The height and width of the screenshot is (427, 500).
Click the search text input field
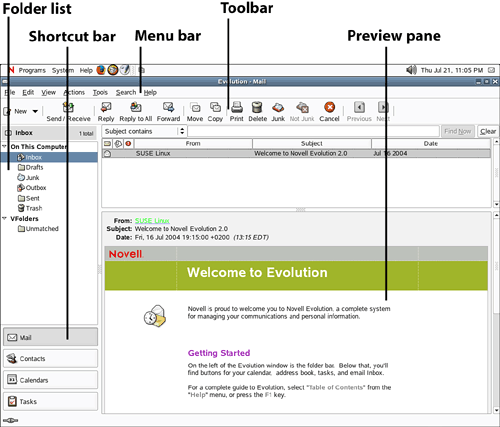tap(313, 131)
